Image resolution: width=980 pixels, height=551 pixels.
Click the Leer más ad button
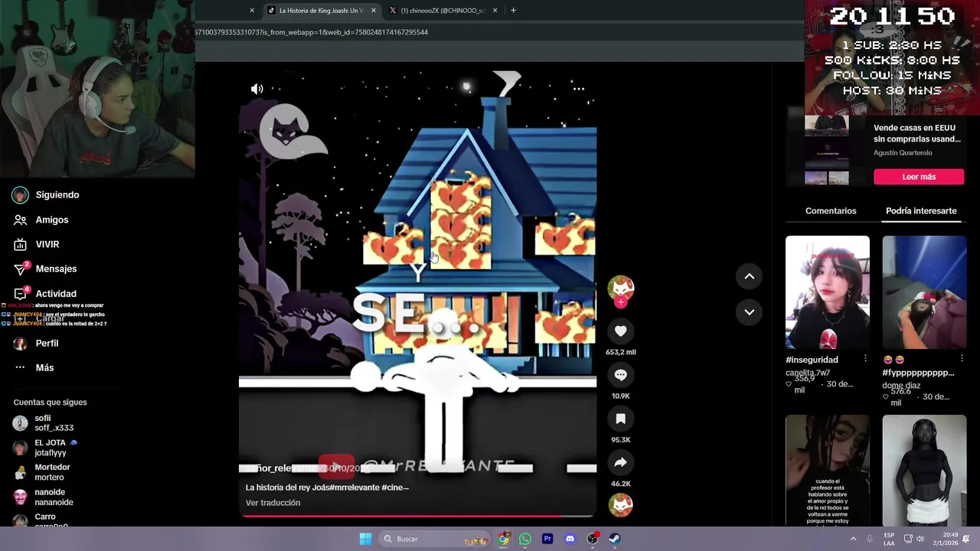click(x=919, y=177)
